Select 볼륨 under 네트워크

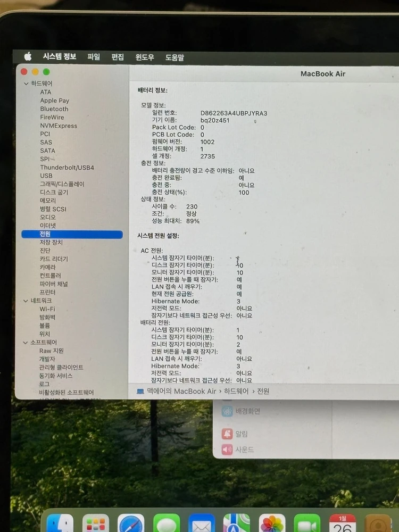point(45,326)
